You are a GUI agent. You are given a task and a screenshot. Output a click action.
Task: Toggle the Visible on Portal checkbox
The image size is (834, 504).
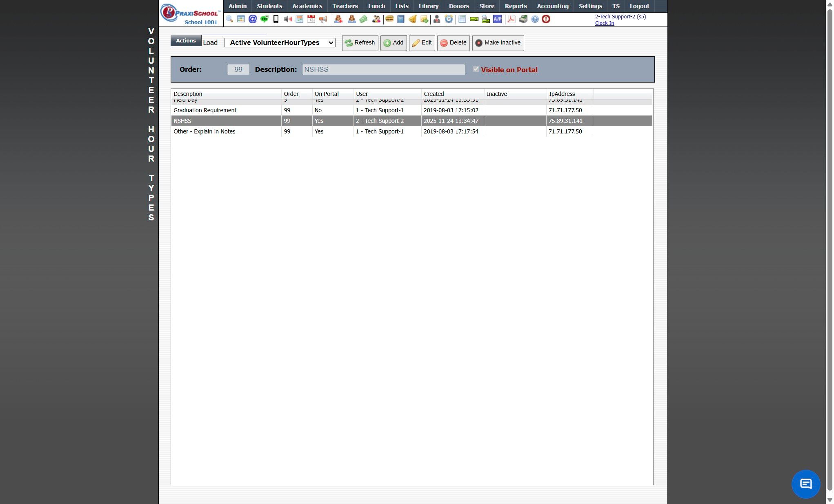click(476, 69)
